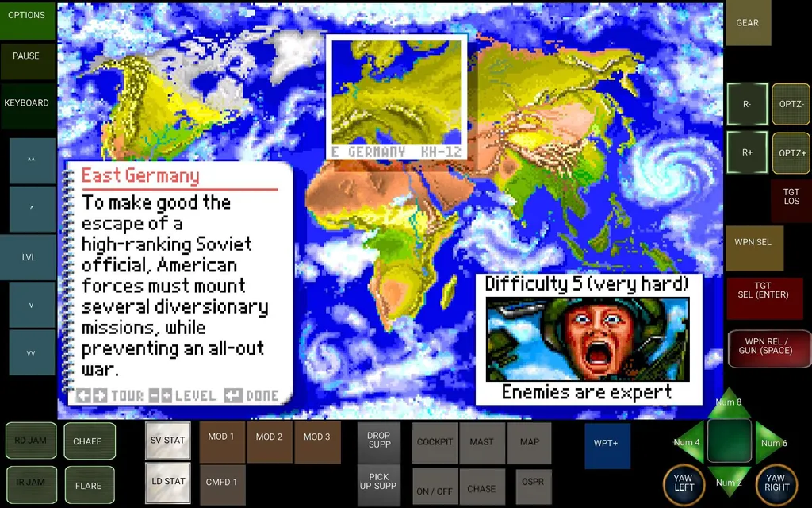The image size is (812, 508).
Task: Toggle the RD JAM radar jammer
Action: click(31, 441)
